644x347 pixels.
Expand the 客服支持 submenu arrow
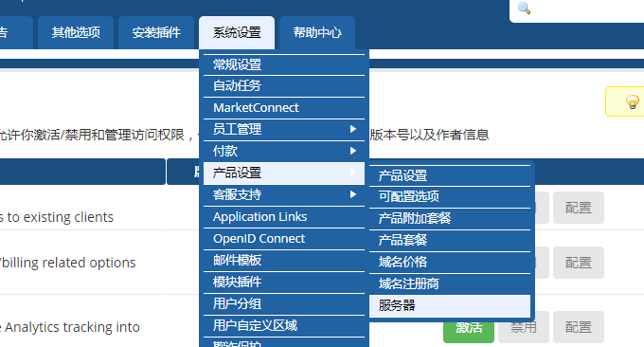(353, 194)
